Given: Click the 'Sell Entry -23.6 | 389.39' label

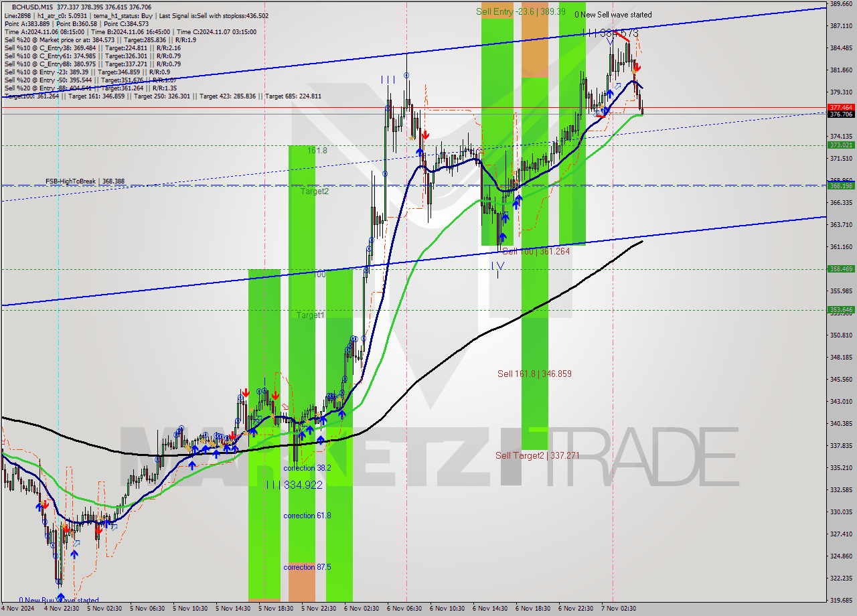Looking at the screenshot, I should click(x=521, y=11).
